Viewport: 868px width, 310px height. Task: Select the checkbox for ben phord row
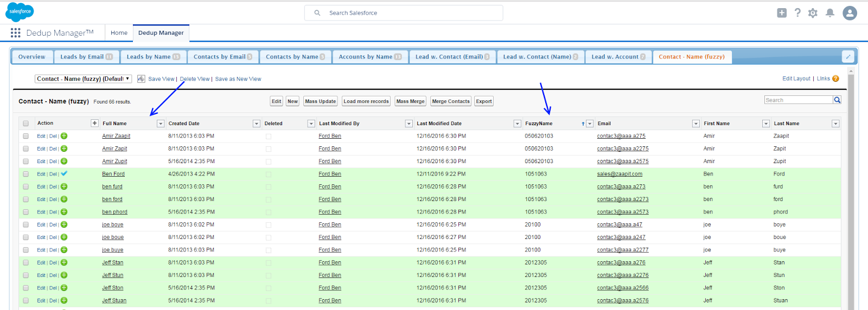click(x=25, y=212)
